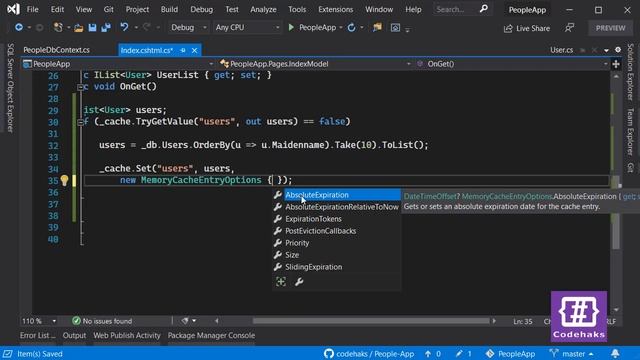640x360 pixels.
Task: Click the New Project toolbar icon
Action: [x=58, y=27]
